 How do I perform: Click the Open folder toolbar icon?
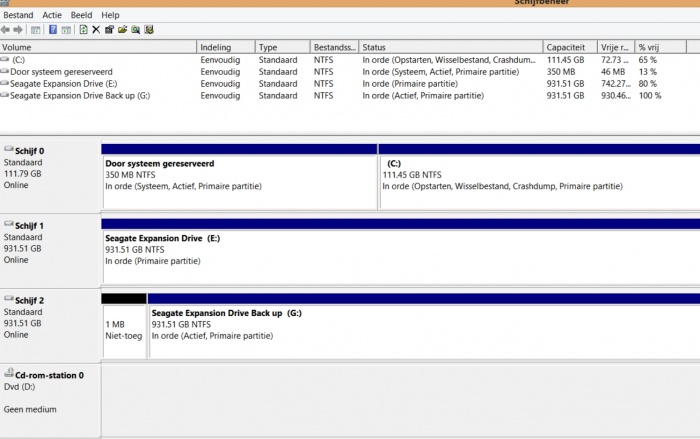click(122, 30)
